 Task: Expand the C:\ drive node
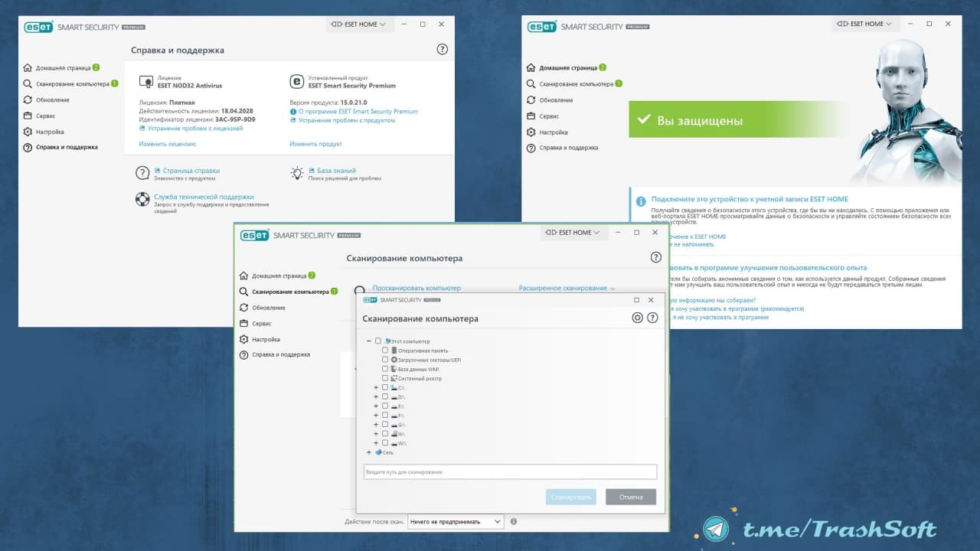(x=376, y=387)
